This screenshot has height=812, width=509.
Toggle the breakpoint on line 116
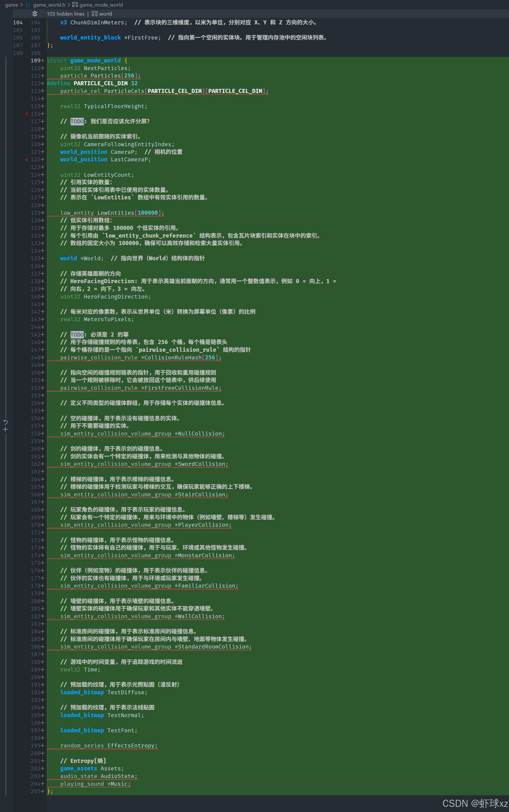pyautogui.click(x=26, y=114)
